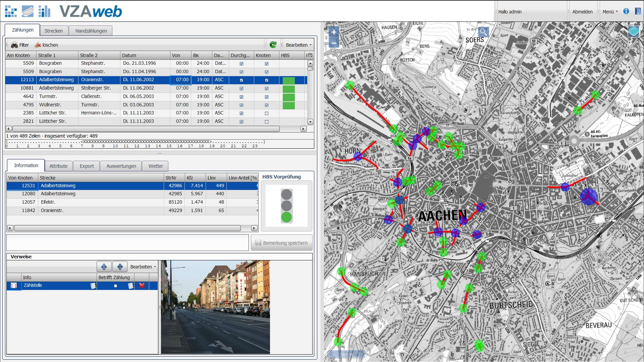
Task: Click notepad icon in Betrifft Zählung cell
Action: pyautogui.click(x=130, y=286)
